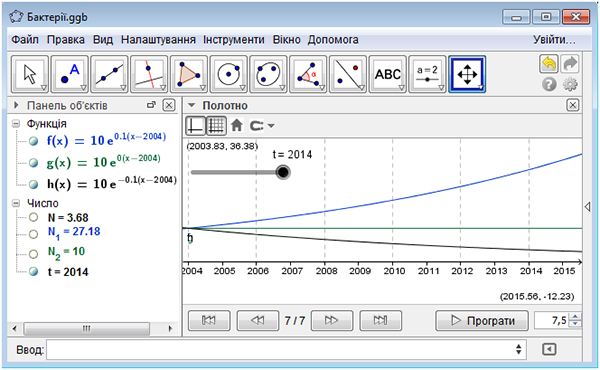Open the Вікно menu
This screenshot has height=370, width=600.
[286, 39]
